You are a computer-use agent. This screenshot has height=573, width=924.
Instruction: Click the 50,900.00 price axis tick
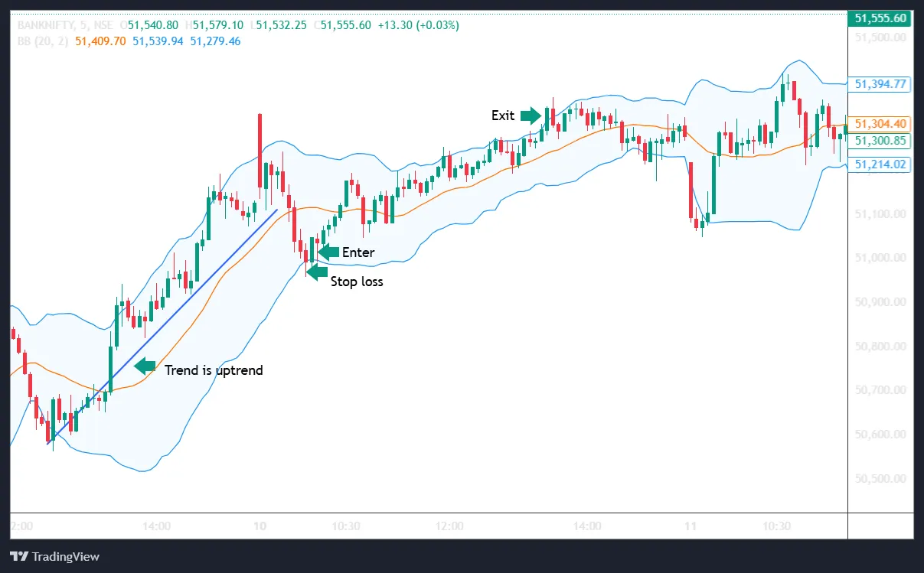881,302
